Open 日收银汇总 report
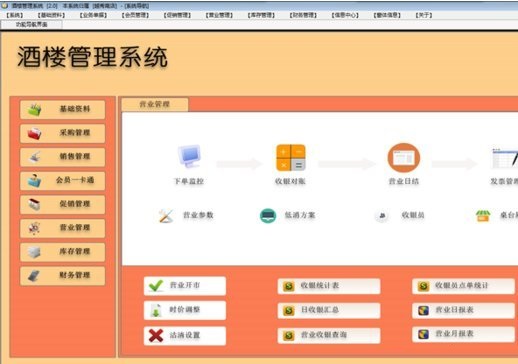 coord(329,310)
